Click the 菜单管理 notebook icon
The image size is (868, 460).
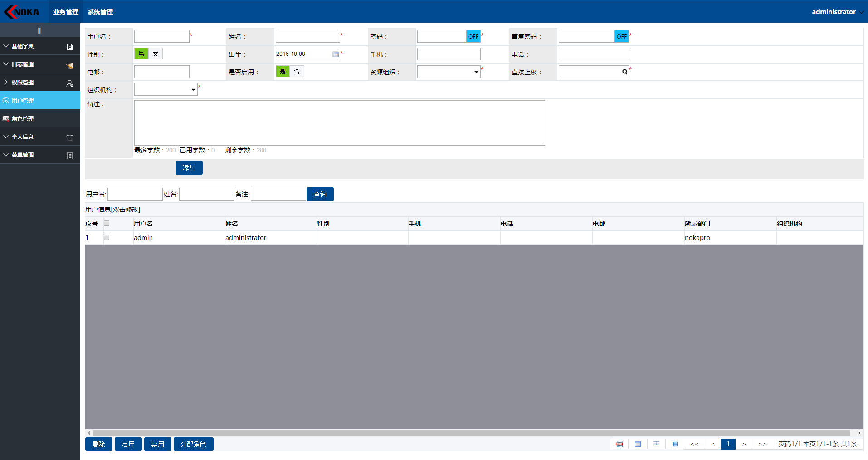69,156
